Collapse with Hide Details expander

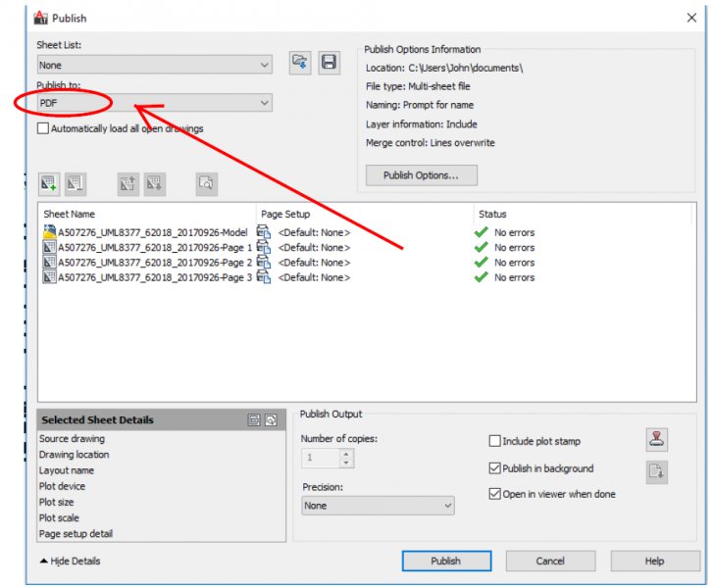[x=71, y=561]
